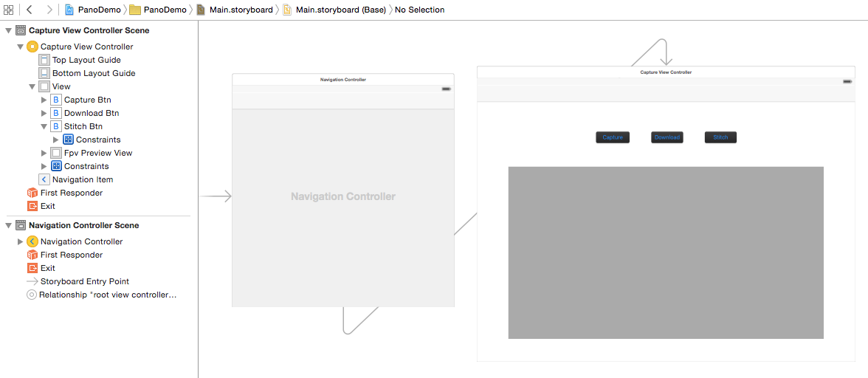Viewport: 868px width, 378px height.
Task: Collapse the Capture View Controller Scene
Action: pos(9,30)
